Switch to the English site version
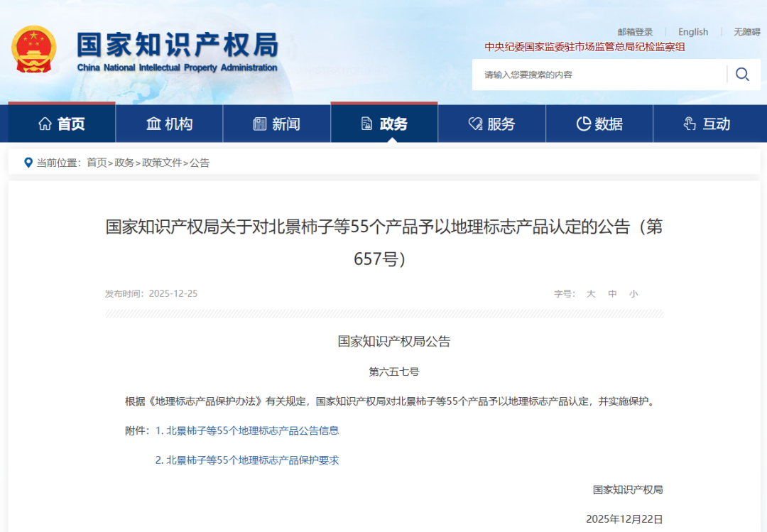This screenshot has height=532, width=767. coord(692,32)
